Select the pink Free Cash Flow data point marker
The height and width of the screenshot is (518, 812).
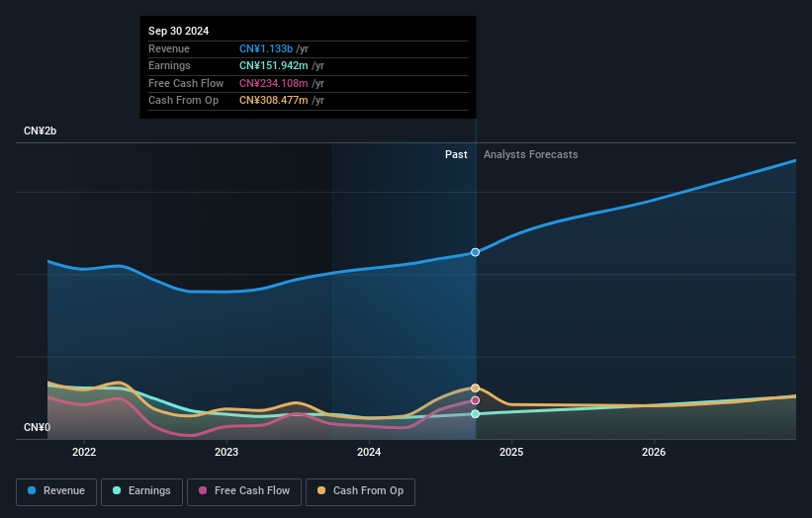coord(476,400)
